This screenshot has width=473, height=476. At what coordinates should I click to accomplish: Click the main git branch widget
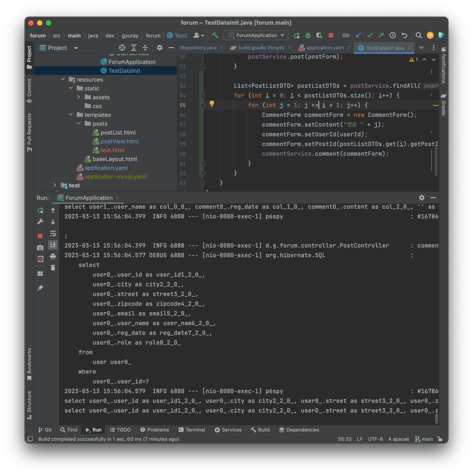click(424, 439)
